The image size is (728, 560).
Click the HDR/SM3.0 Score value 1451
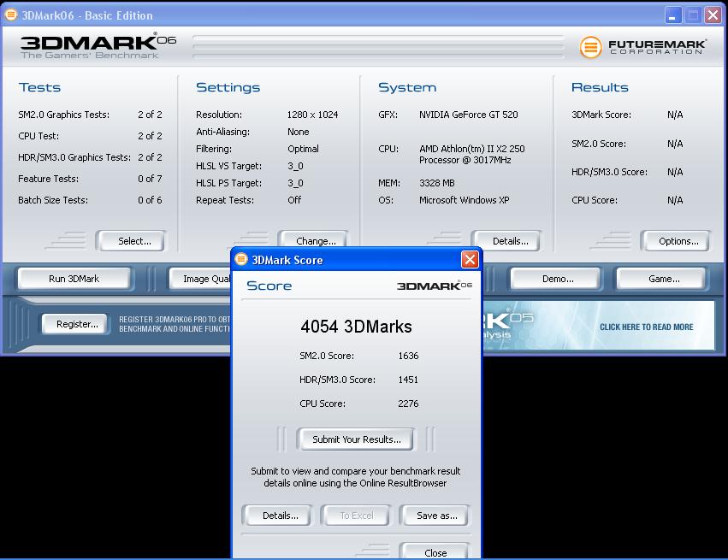pyautogui.click(x=408, y=380)
